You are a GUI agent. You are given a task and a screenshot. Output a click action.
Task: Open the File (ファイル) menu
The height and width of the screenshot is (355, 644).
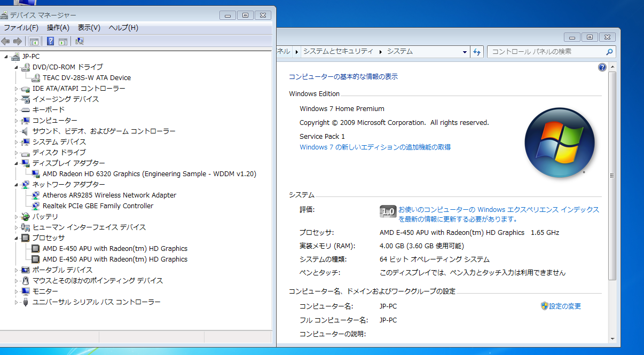coord(21,28)
